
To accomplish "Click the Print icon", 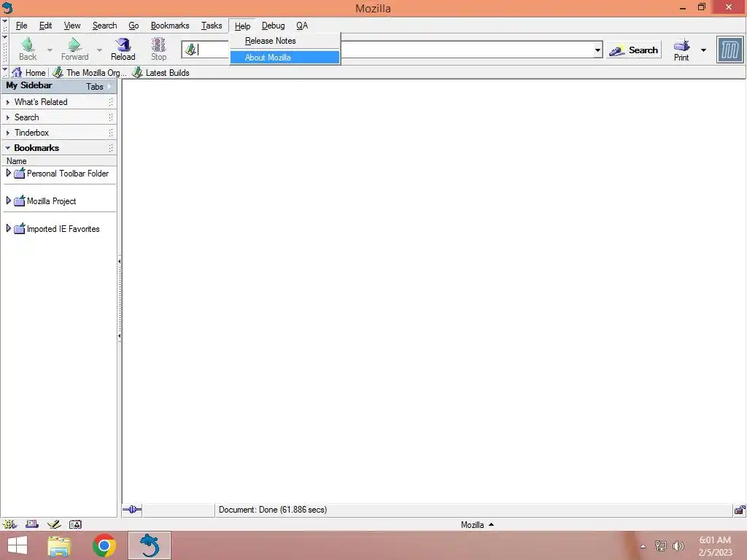I will pos(681,45).
